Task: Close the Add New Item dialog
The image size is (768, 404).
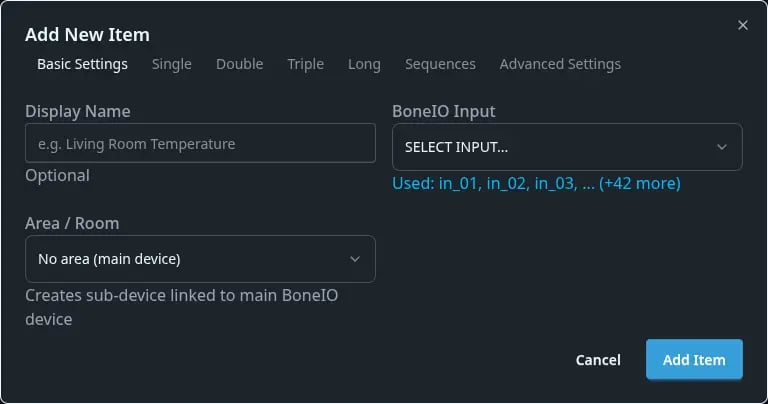Action: click(x=742, y=25)
